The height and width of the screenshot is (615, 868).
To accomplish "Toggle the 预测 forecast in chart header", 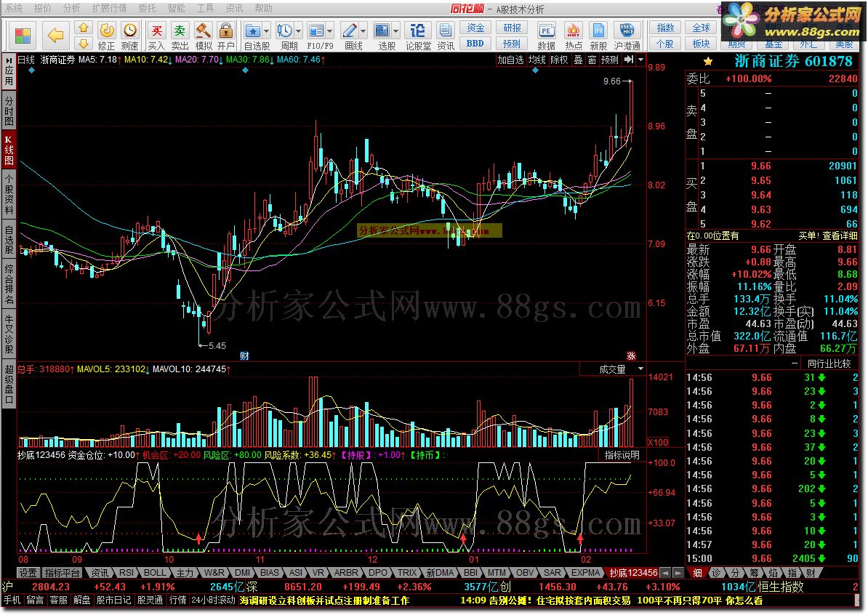I will pos(610,59).
